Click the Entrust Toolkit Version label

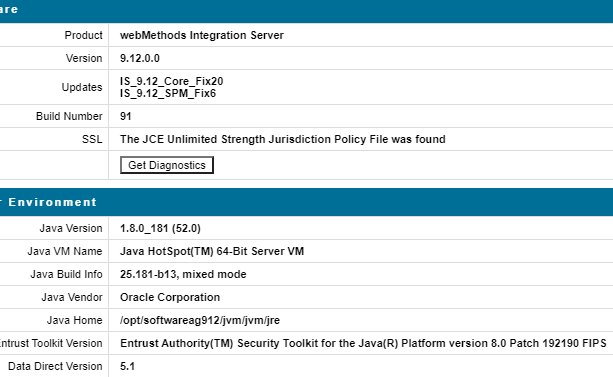click(51, 343)
